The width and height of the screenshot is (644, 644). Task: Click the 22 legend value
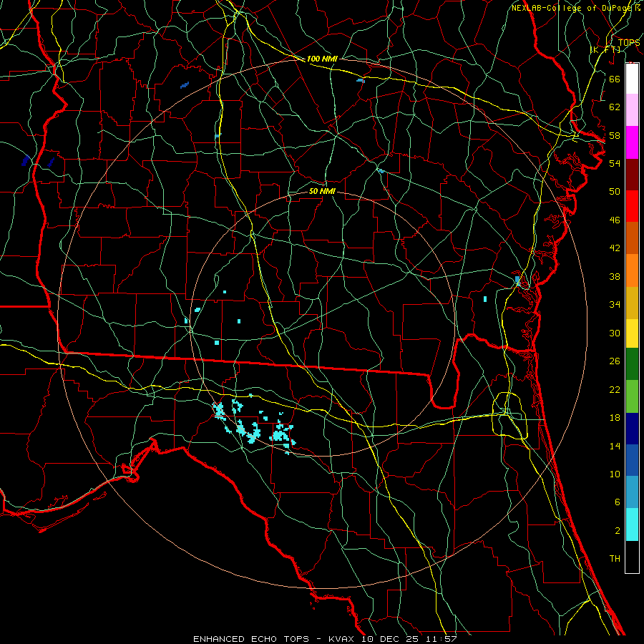(615, 389)
